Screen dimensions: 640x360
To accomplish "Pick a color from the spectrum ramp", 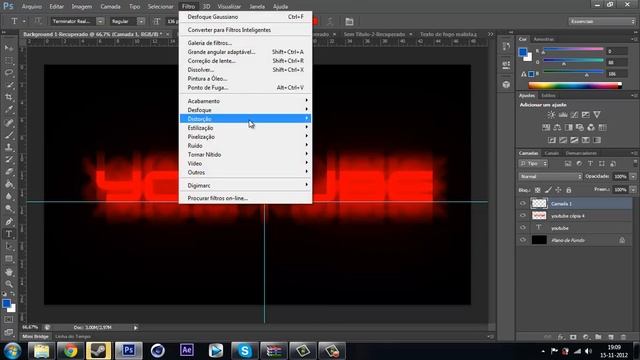I will pyautogui.click(x=575, y=85).
